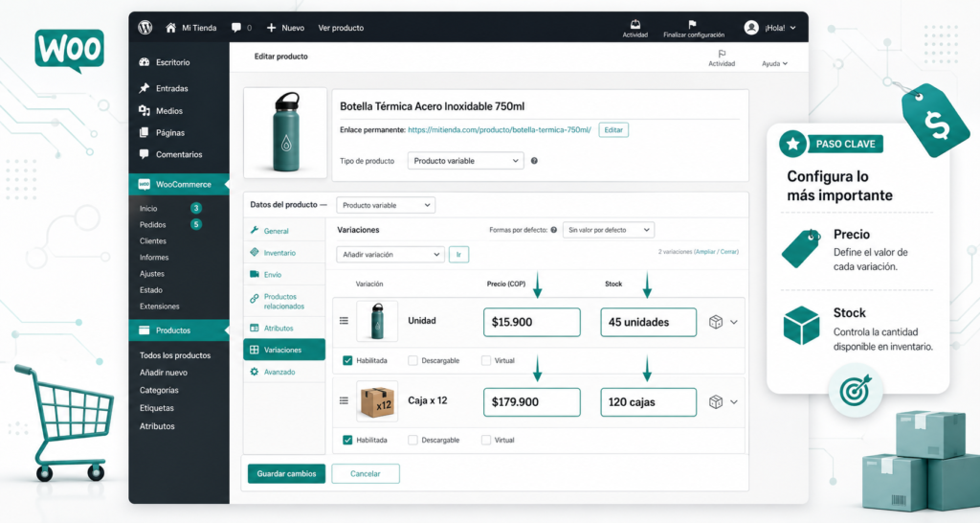Open Informes reports submenu
This screenshot has height=523, width=980.
pos(154,257)
